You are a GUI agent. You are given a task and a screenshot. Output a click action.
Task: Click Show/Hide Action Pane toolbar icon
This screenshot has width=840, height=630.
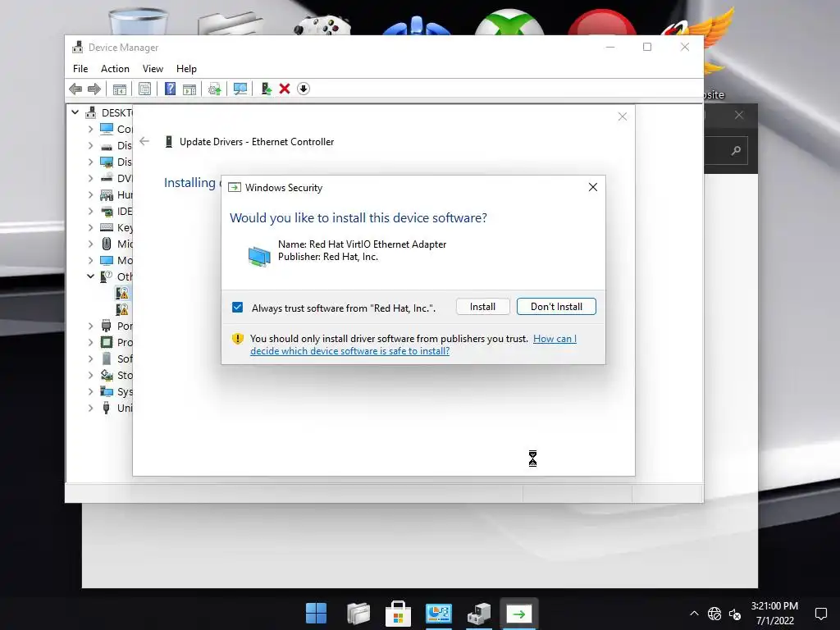(189, 89)
